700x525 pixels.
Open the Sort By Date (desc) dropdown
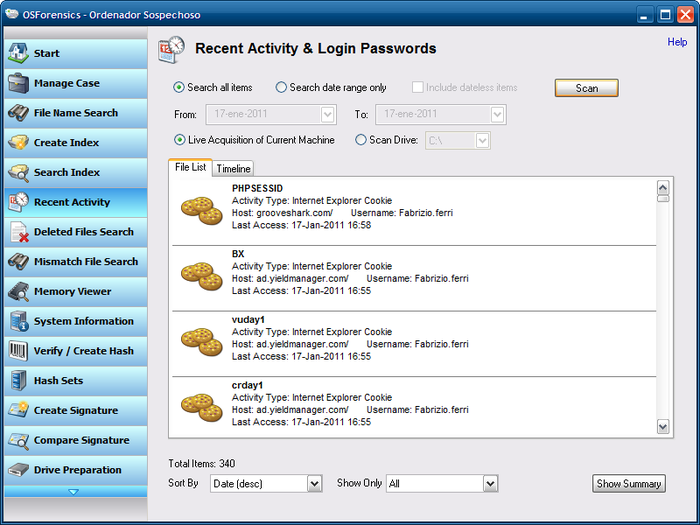point(314,483)
